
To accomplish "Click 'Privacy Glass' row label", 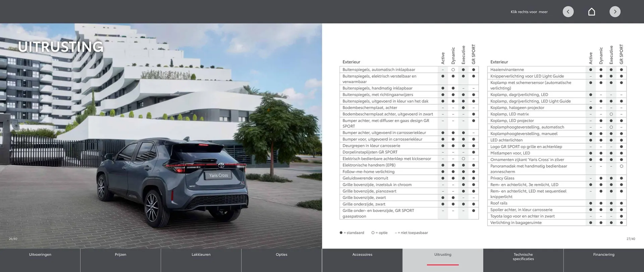I will [502, 178].
